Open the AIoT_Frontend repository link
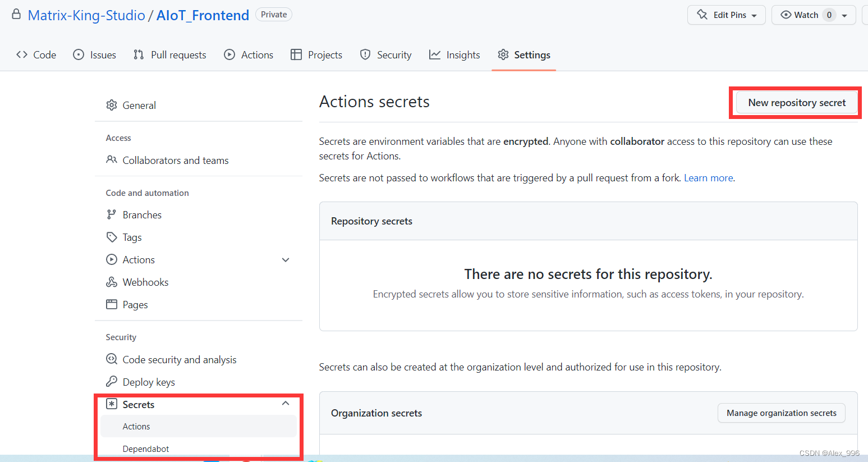 click(203, 15)
